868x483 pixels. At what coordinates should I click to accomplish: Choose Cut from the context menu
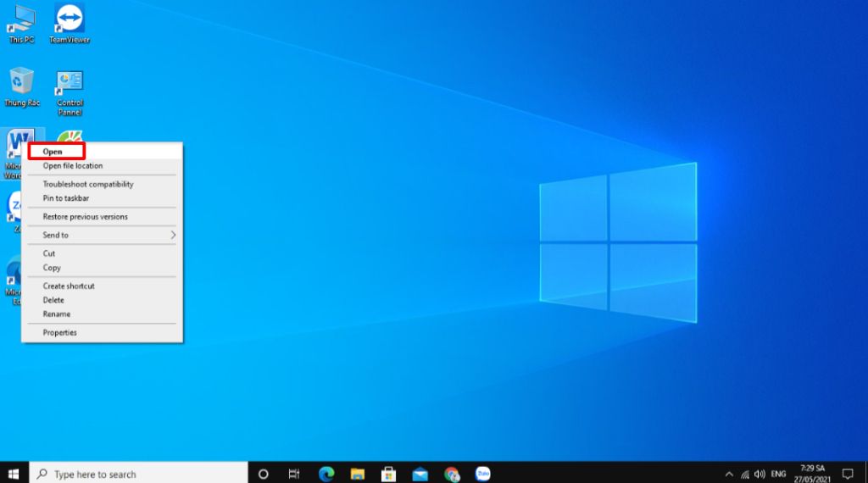tap(102, 253)
